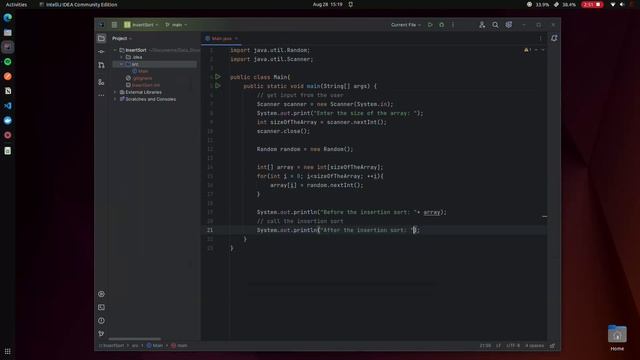640x360 pixels.
Task: Open more run actions menu
Action: point(453,25)
